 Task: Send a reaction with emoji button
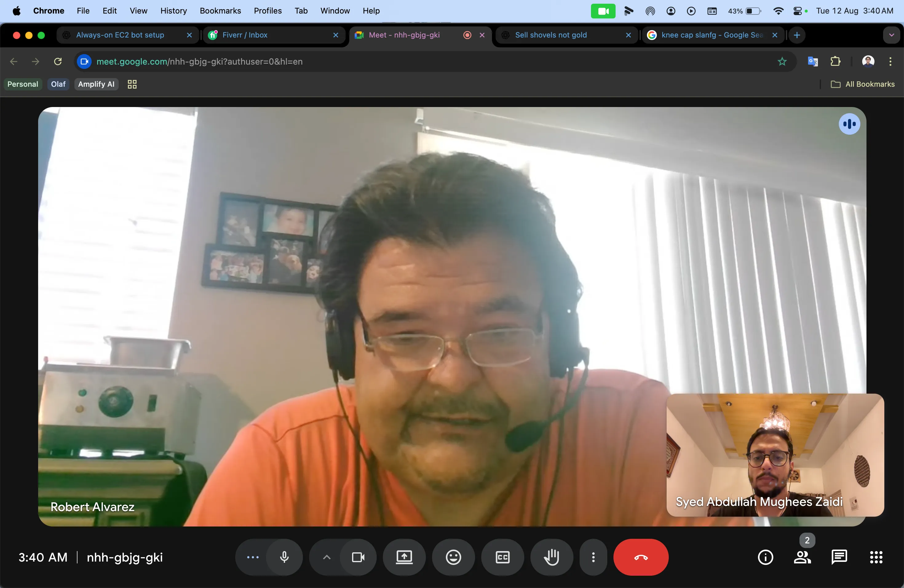point(453,557)
